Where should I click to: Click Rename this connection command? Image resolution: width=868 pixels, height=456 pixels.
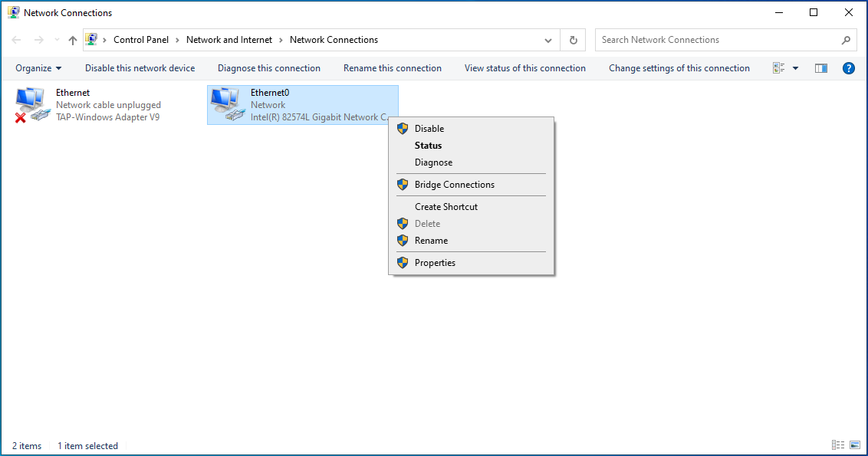[x=392, y=67]
